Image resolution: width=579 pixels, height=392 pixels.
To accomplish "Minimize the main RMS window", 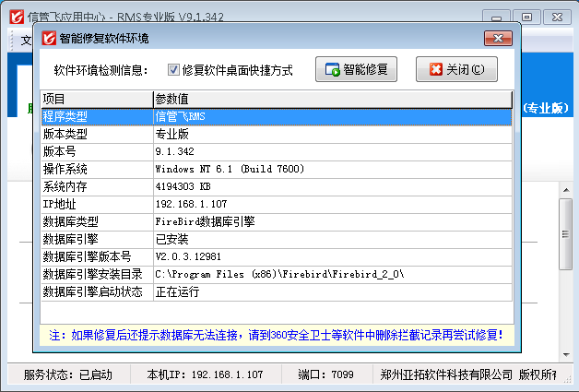I will (x=498, y=16).
